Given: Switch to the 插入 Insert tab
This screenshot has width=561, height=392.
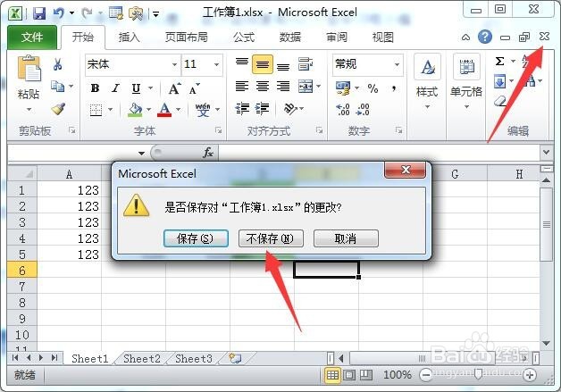Looking at the screenshot, I should [129, 37].
